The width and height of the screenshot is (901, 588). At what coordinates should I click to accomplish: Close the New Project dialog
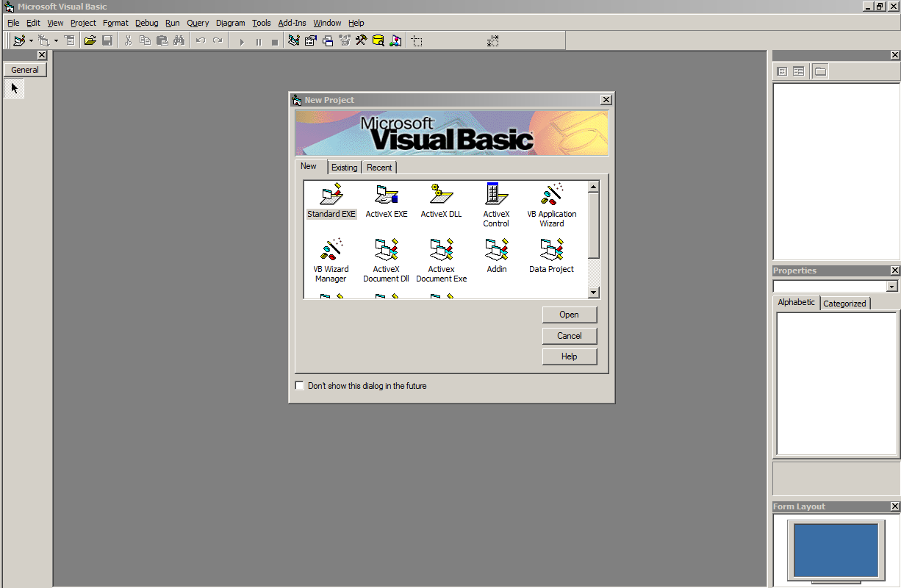tap(606, 100)
